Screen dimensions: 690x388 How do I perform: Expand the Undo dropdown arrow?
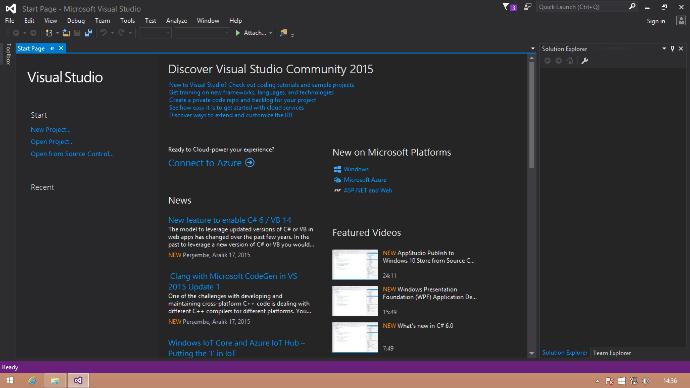pyautogui.click(x=112, y=33)
